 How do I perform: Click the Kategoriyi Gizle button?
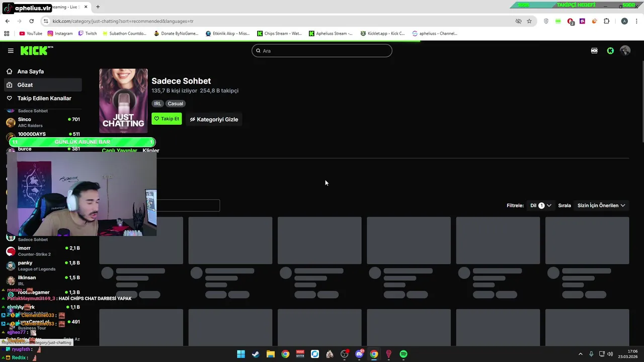tap(214, 120)
